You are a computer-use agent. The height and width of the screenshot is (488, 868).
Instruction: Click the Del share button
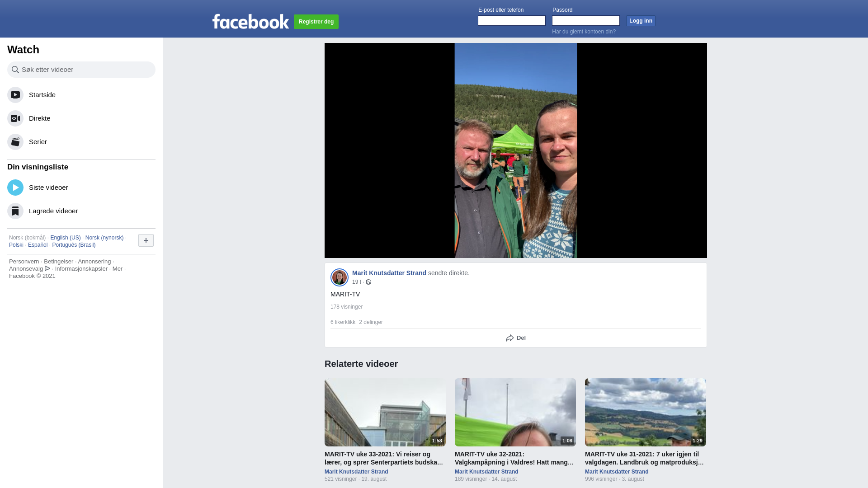click(x=516, y=338)
